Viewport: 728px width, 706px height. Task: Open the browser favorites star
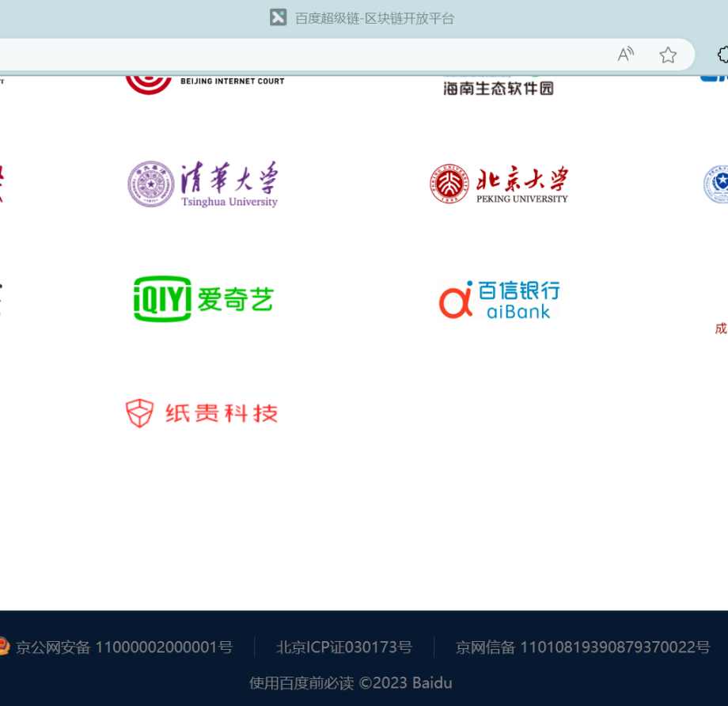(x=667, y=55)
